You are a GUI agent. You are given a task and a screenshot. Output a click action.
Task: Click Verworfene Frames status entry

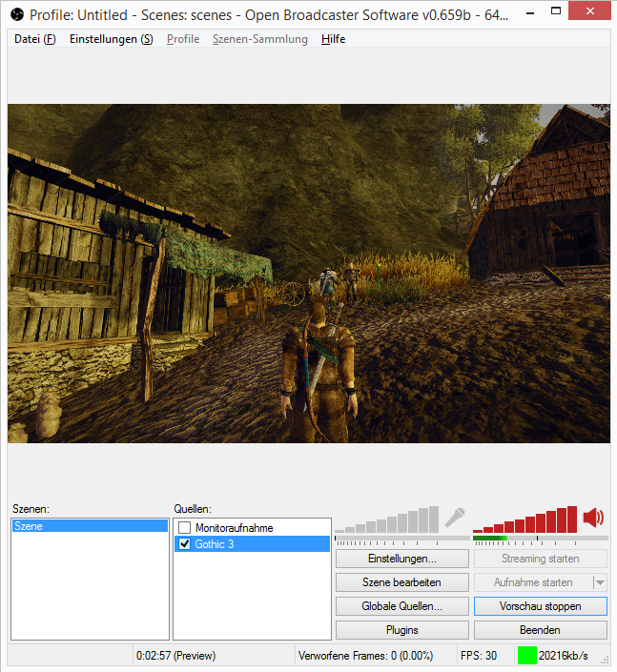coord(366,656)
